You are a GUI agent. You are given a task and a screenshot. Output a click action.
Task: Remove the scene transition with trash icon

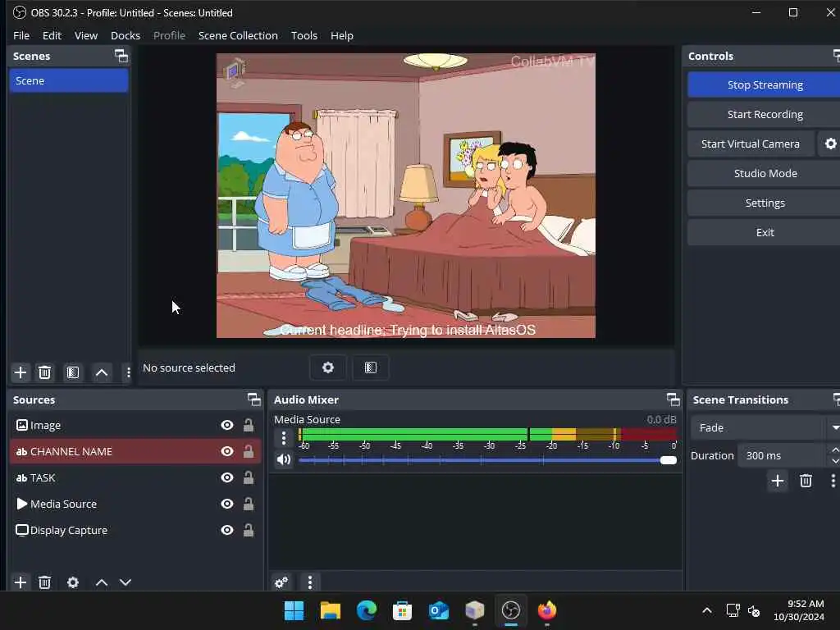806,481
